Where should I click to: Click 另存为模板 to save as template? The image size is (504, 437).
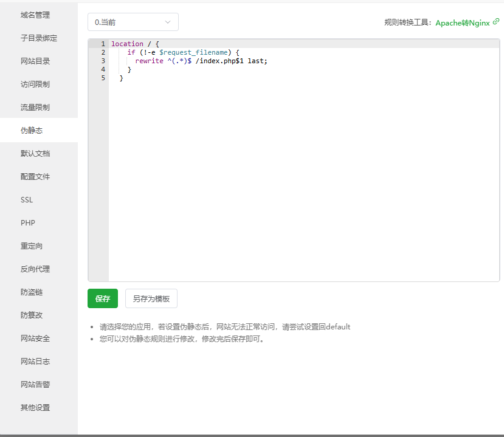point(151,298)
